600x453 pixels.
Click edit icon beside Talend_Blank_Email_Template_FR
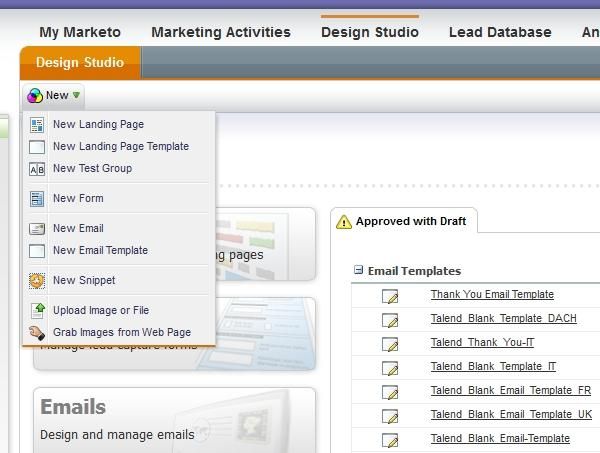(x=390, y=392)
